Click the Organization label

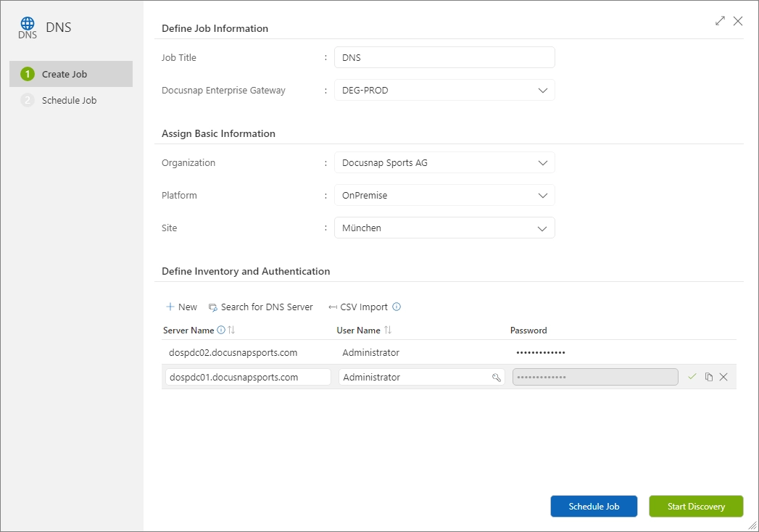pyautogui.click(x=188, y=162)
